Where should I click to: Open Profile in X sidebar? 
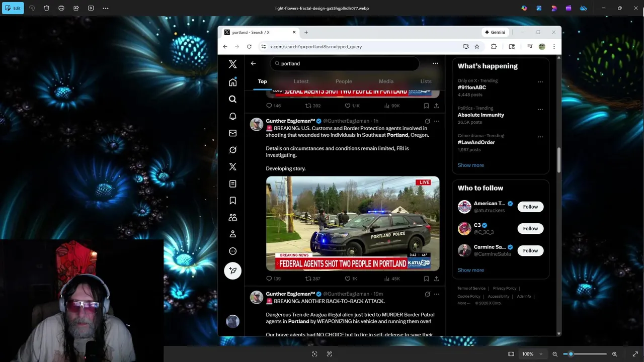tap(232, 234)
